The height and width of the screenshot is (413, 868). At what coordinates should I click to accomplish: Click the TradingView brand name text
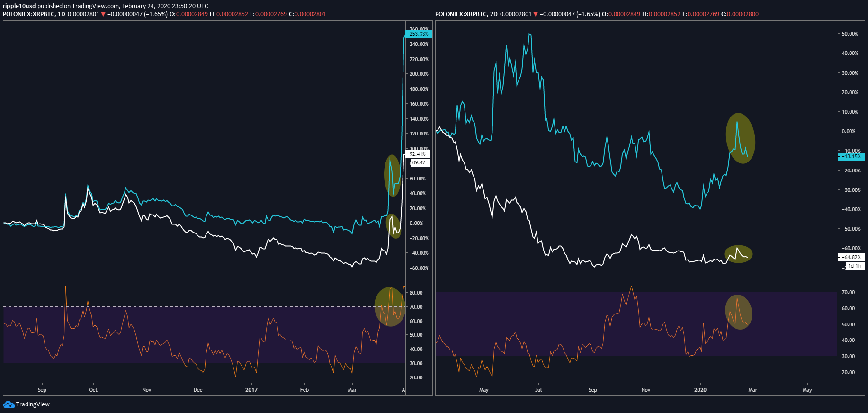[x=33, y=404]
